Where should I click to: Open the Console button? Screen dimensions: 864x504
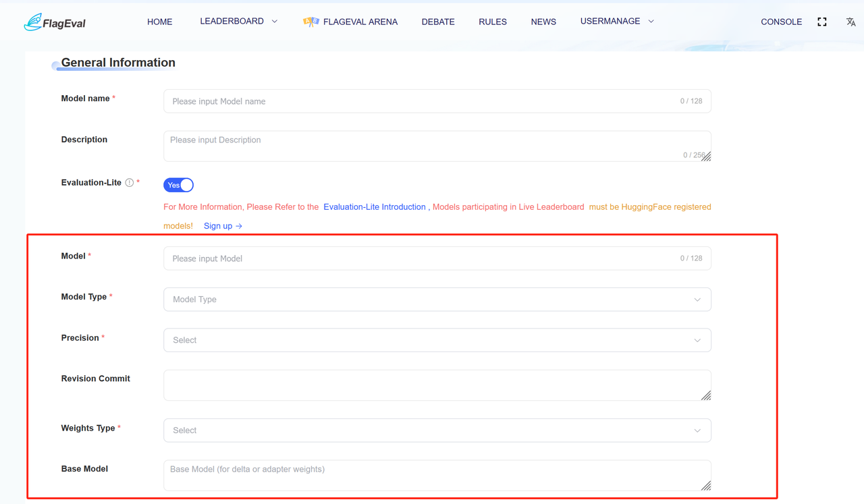781,22
